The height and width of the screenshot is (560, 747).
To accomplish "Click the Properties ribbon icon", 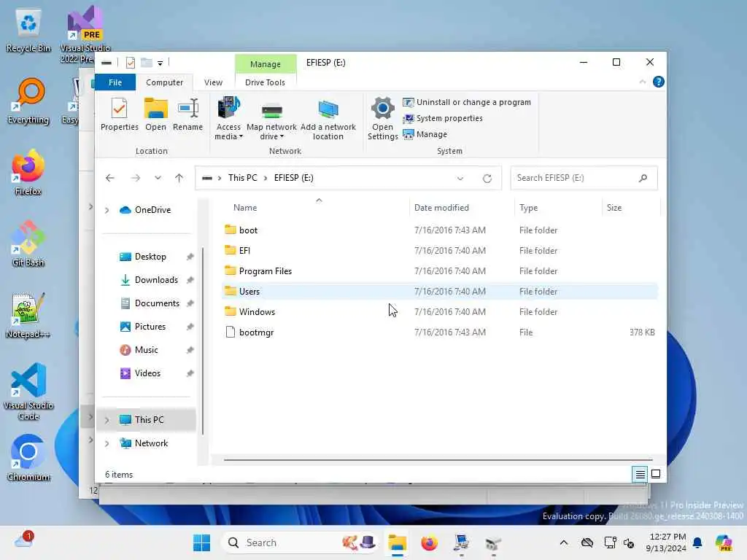I will point(119,114).
